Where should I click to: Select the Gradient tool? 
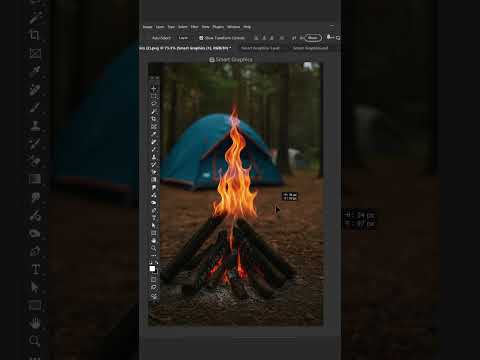(154, 180)
